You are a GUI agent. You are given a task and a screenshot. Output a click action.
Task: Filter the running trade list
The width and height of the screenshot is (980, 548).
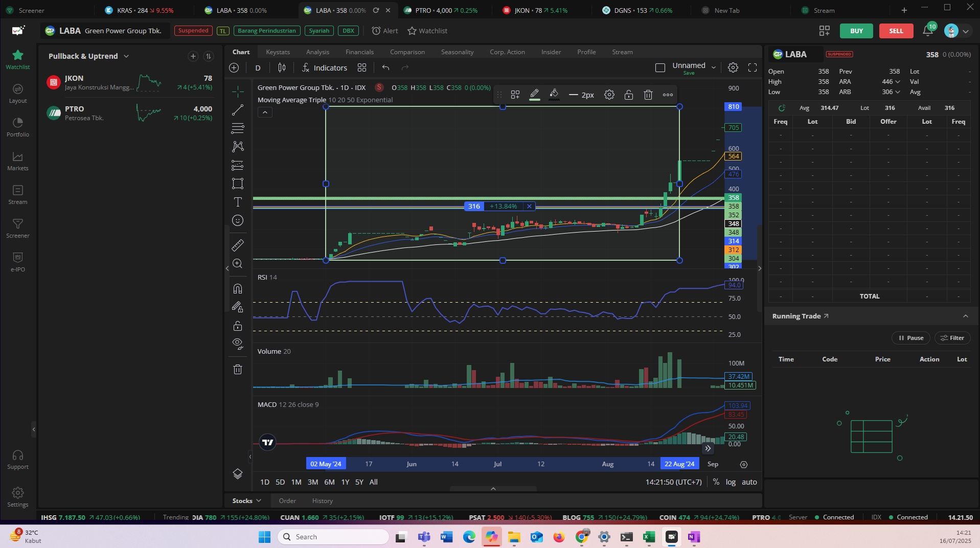pos(952,338)
